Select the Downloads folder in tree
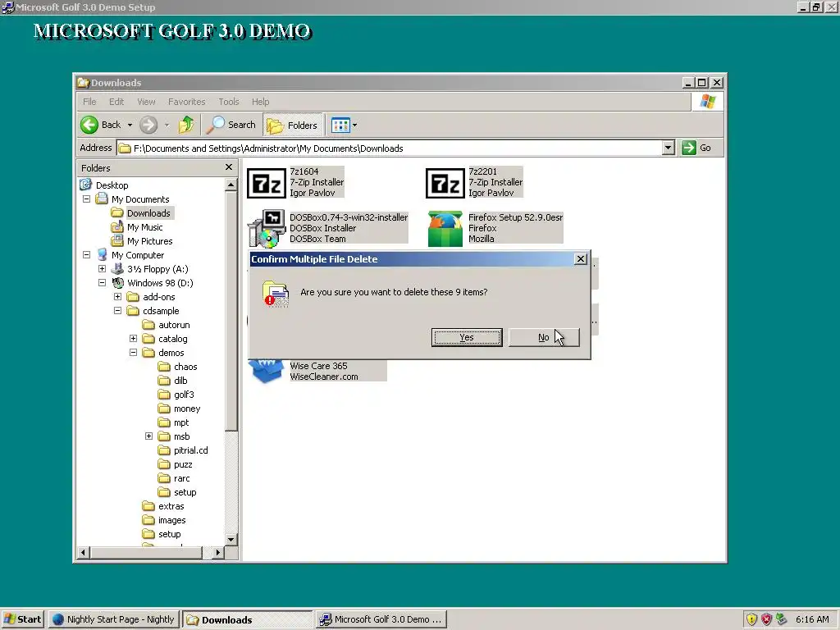 coord(142,212)
